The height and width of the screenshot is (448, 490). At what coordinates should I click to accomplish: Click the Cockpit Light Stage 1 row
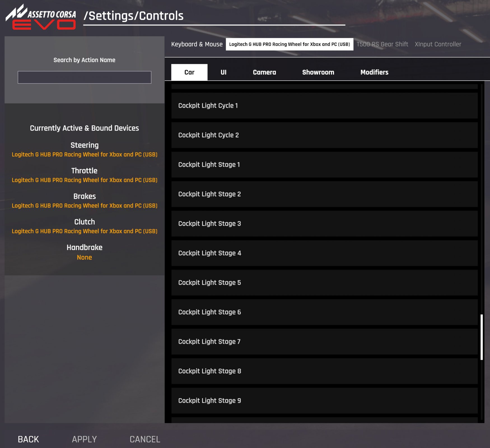[x=324, y=165]
